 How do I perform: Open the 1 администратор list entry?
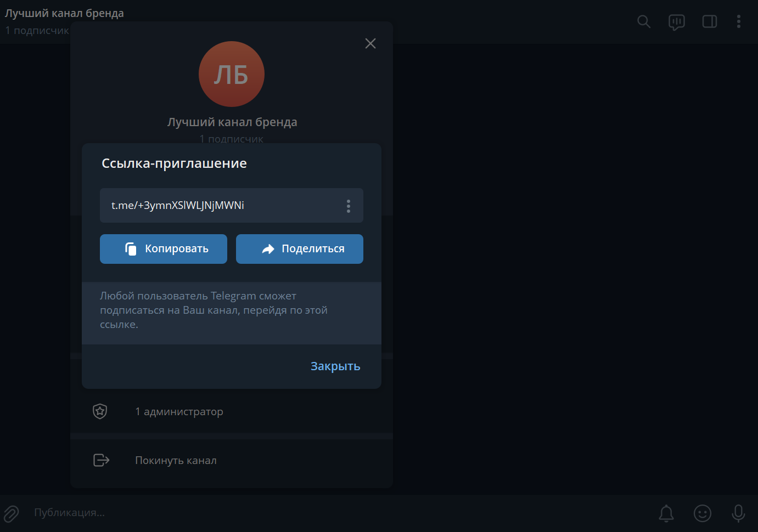[179, 411]
